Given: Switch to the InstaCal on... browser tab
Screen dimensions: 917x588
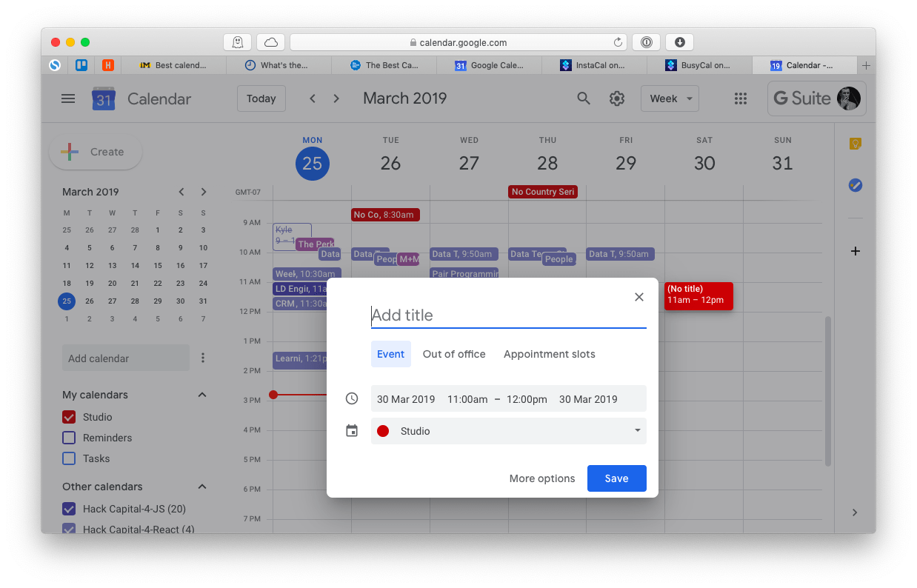Looking at the screenshot, I should tap(593, 65).
